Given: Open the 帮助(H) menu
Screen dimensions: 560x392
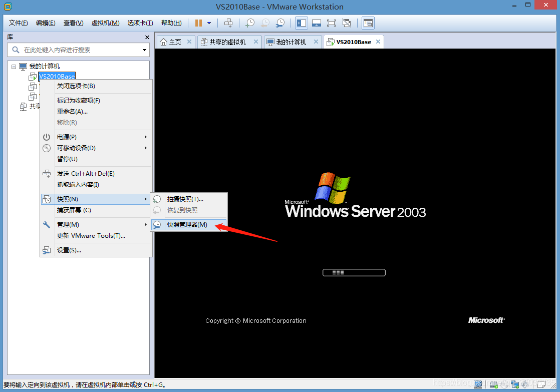Looking at the screenshot, I should [171, 23].
